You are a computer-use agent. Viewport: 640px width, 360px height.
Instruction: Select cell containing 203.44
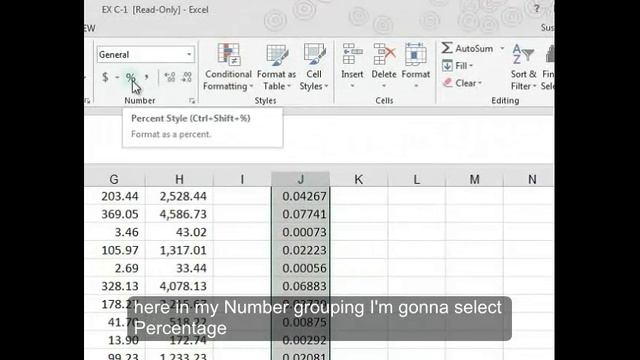point(115,196)
